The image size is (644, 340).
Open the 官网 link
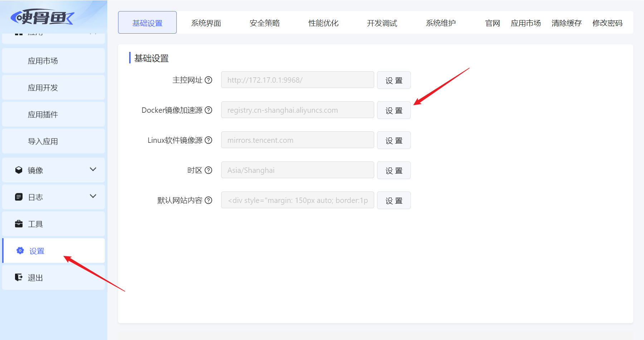(493, 23)
